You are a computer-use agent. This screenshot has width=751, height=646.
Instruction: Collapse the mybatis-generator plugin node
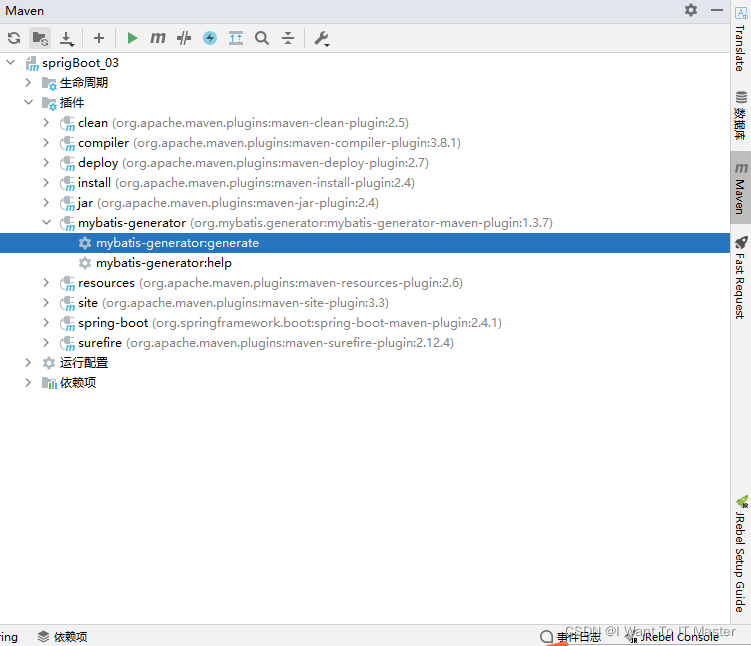[46, 223]
